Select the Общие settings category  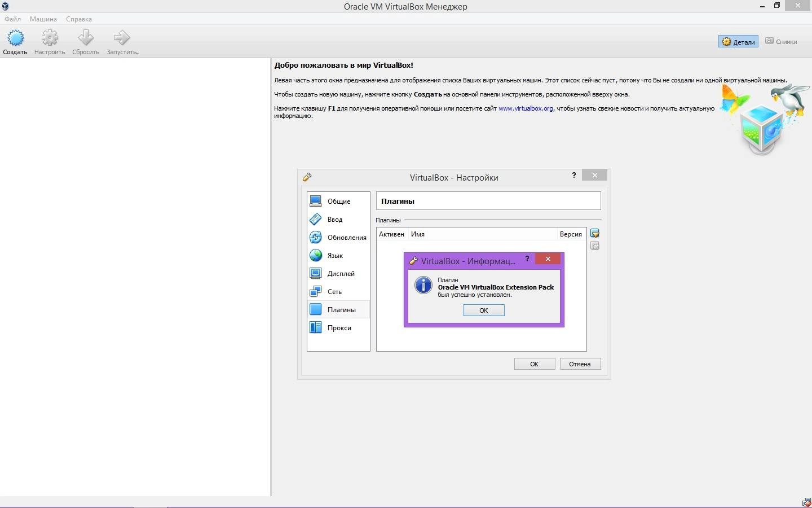[x=338, y=202]
